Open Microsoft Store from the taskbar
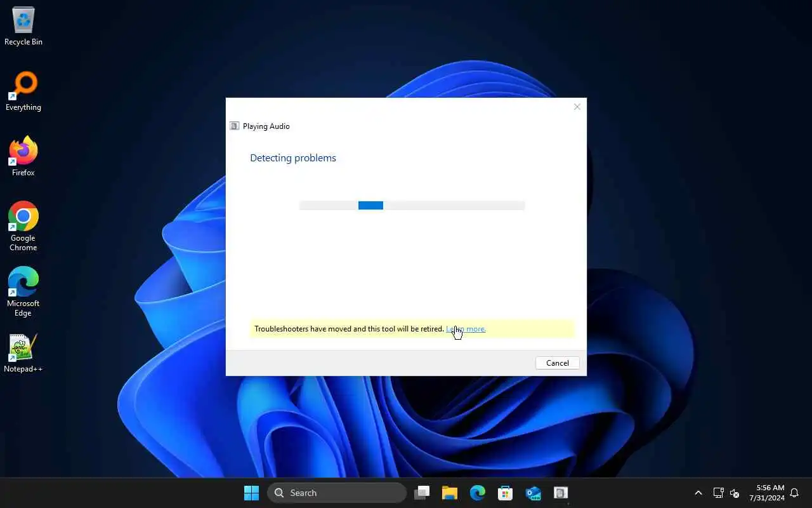 click(x=506, y=493)
